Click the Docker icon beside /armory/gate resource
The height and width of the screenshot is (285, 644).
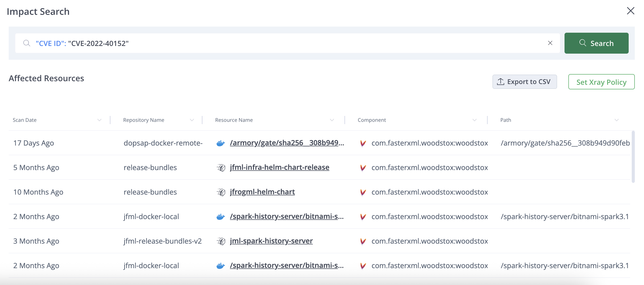[x=220, y=143]
